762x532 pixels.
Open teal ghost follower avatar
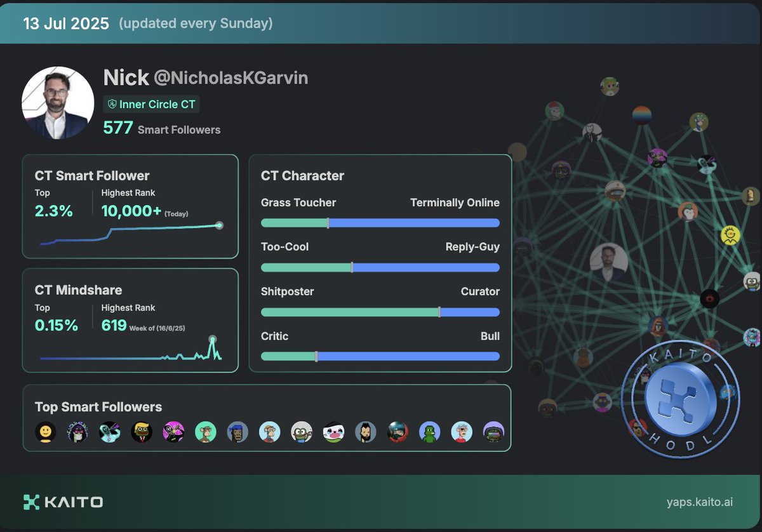point(110,432)
